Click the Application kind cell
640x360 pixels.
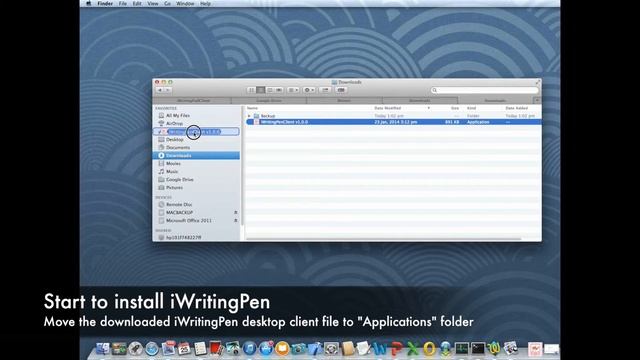pyautogui.click(x=478, y=122)
